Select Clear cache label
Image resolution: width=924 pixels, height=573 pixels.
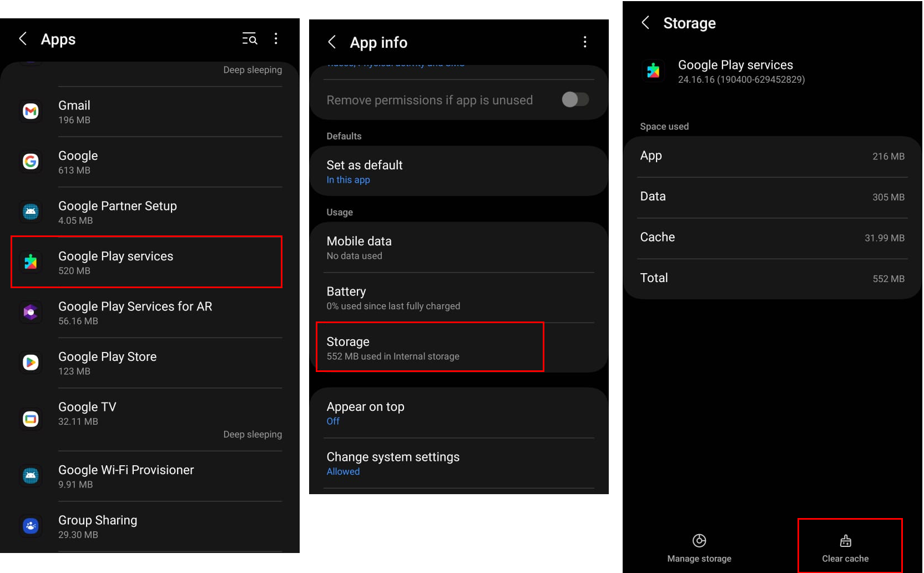pos(845,559)
